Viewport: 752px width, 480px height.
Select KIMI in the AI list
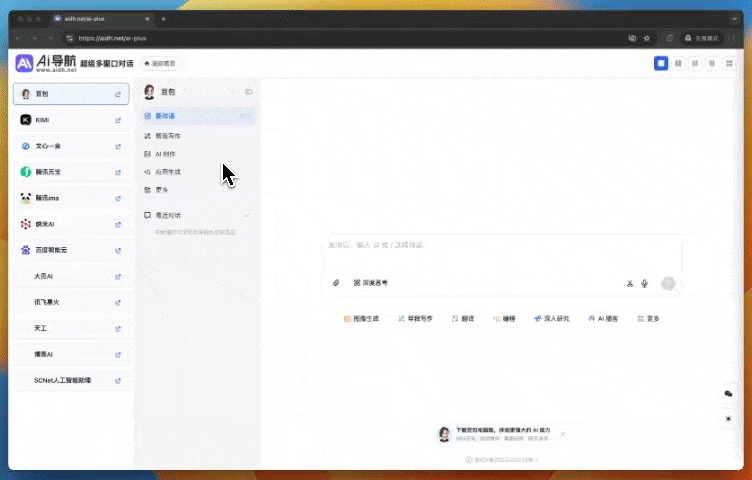(71, 120)
